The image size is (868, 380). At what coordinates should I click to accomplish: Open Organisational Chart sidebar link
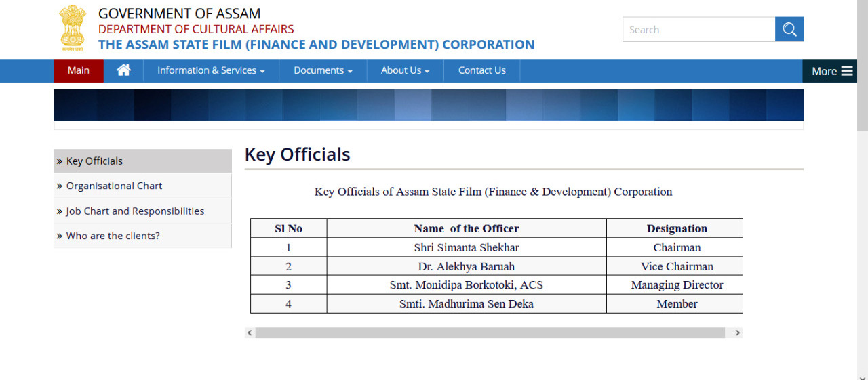click(x=142, y=186)
